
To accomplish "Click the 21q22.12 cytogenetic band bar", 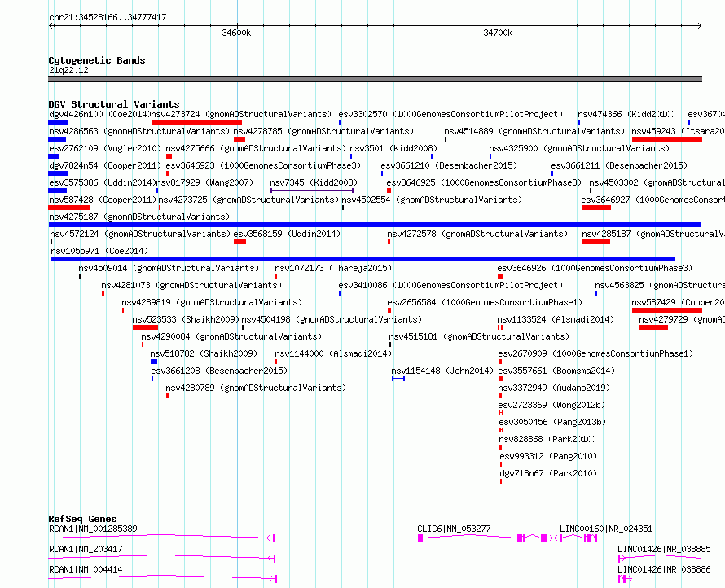I will click(x=375, y=79).
